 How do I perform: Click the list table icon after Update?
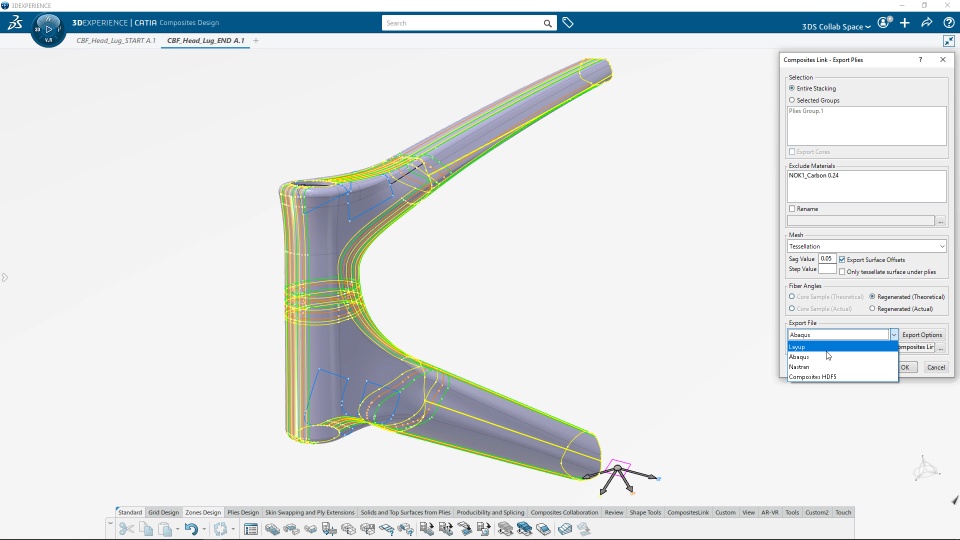click(250, 529)
